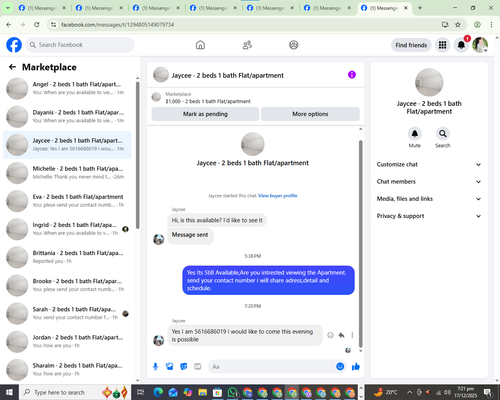Open Brittania conversation in chat list
The image size is (500, 400).
pos(67,257)
